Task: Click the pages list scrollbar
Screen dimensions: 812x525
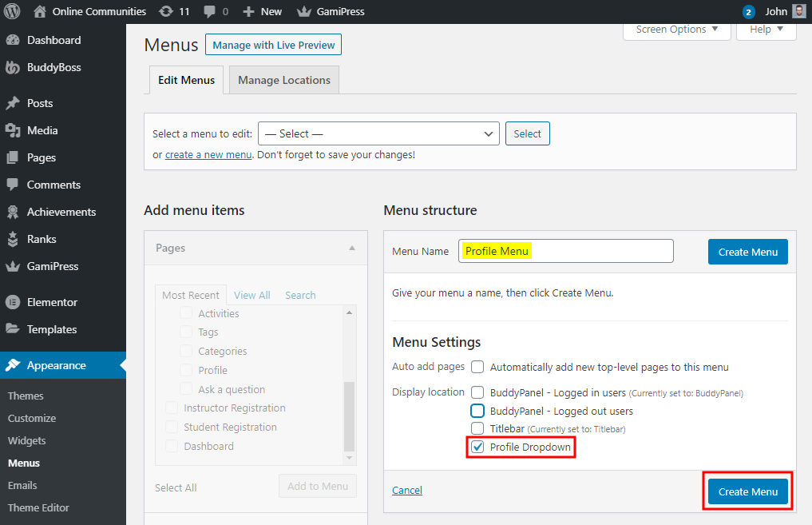Action: pyautogui.click(x=348, y=416)
